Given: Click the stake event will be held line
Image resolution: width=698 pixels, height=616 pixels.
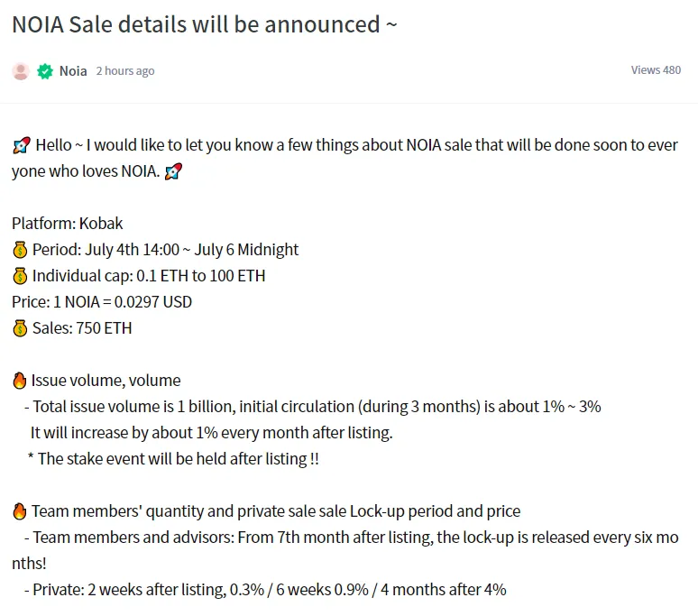Looking at the screenshot, I should (x=173, y=459).
